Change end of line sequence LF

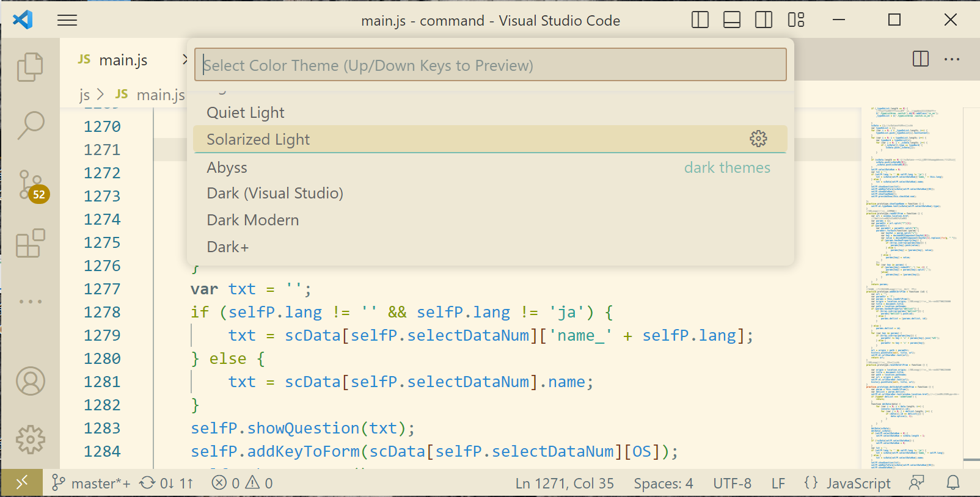click(778, 483)
